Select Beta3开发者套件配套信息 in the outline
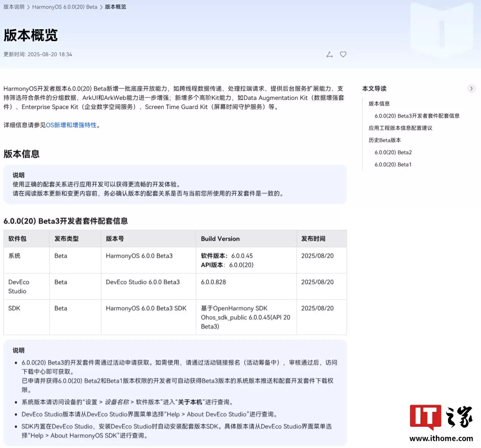The image size is (481, 448). tap(417, 116)
